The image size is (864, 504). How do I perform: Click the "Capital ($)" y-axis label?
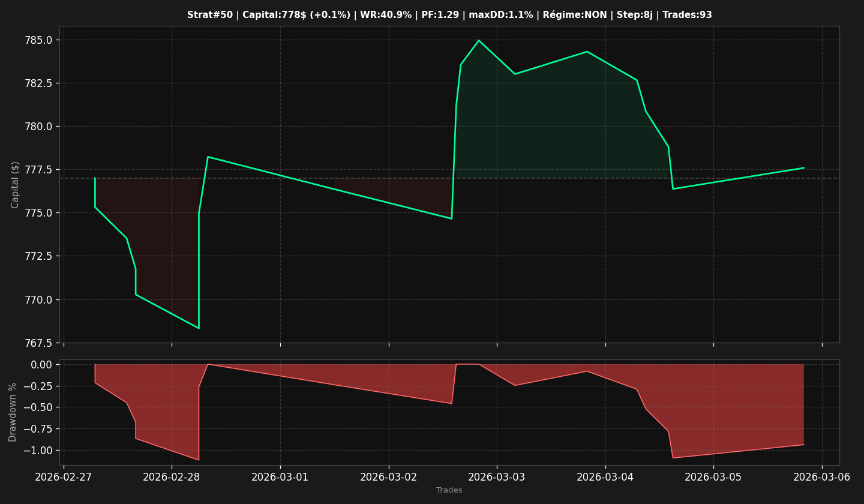click(16, 184)
